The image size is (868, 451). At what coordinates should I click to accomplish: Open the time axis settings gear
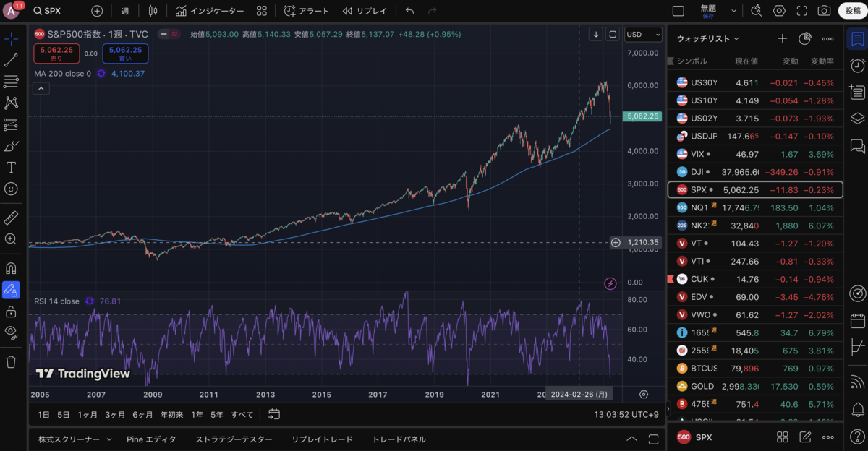644,395
